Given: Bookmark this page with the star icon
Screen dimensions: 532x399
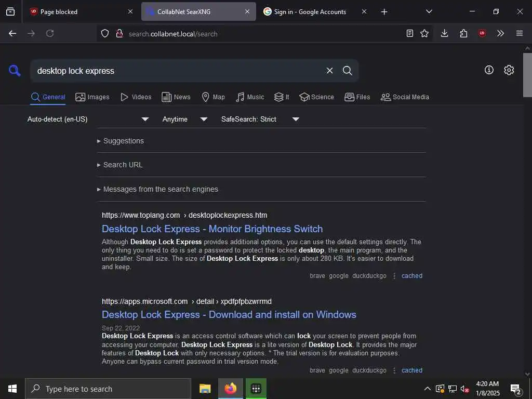Looking at the screenshot, I should [424, 33].
